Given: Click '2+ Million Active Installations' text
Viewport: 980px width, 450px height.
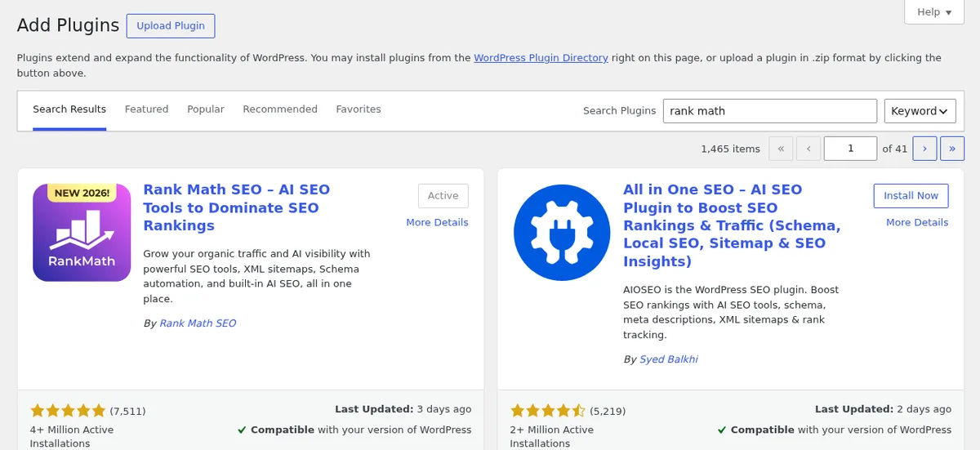Looking at the screenshot, I should tap(552, 437).
